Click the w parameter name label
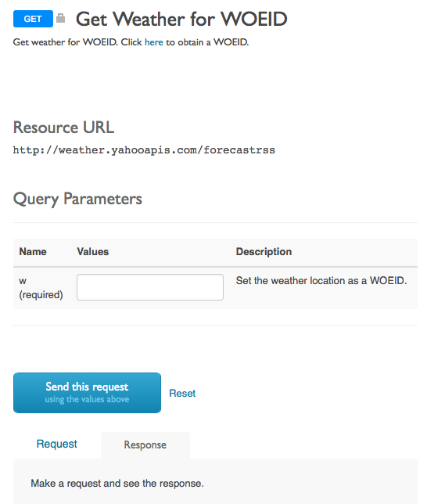 point(23,281)
